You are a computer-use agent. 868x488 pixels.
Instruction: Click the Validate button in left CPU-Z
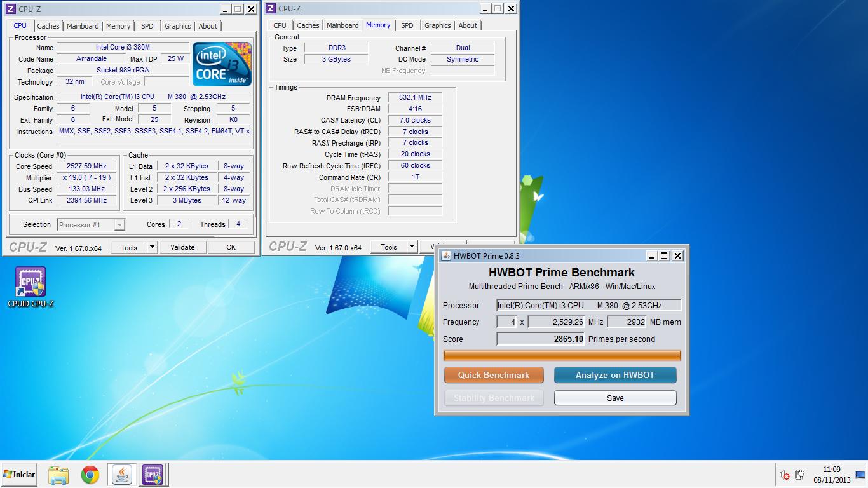182,247
